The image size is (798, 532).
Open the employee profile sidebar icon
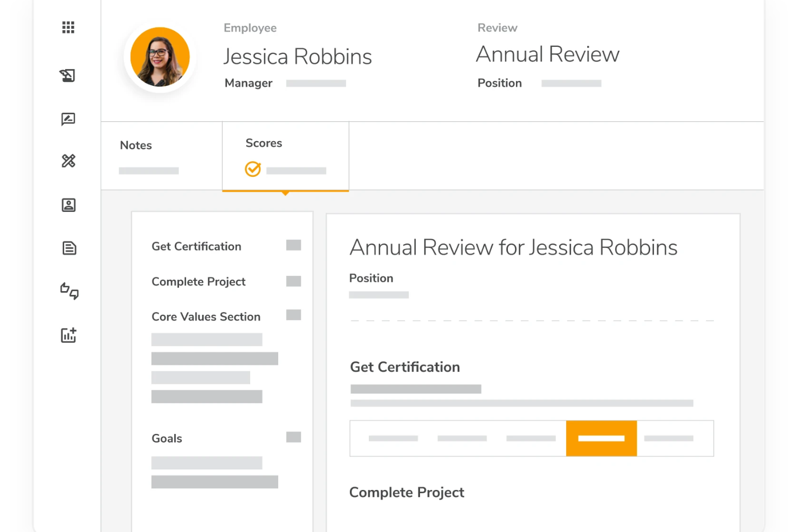tap(68, 205)
